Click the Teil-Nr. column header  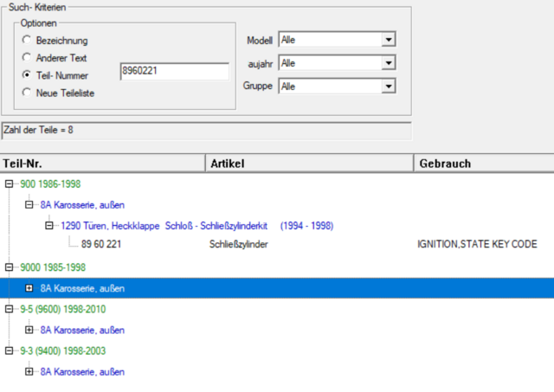102,164
